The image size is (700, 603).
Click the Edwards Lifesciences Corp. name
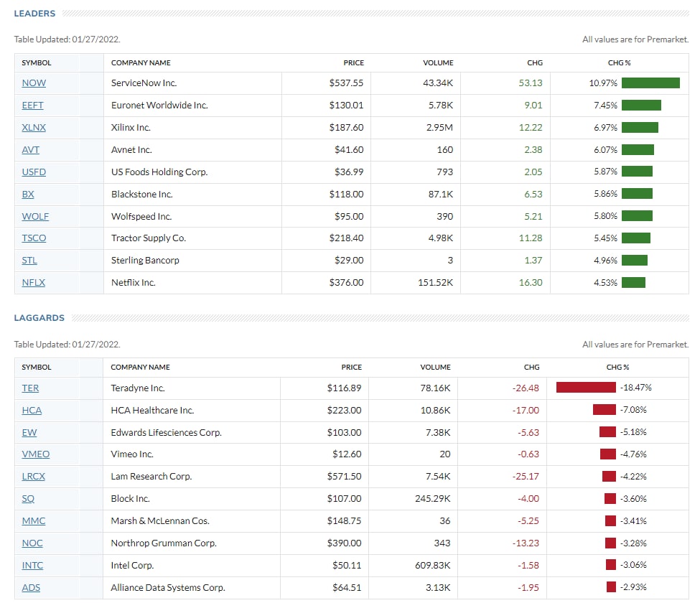click(x=166, y=432)
